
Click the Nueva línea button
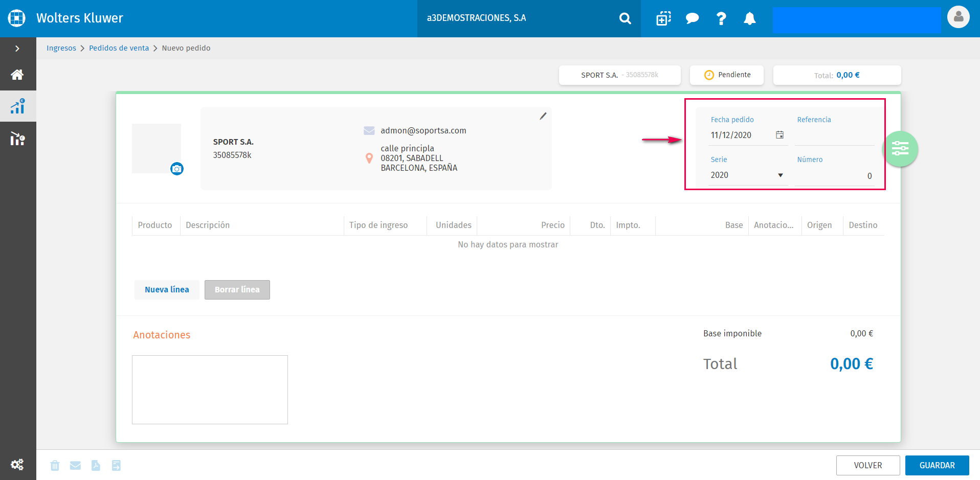[x=167, y=290]
